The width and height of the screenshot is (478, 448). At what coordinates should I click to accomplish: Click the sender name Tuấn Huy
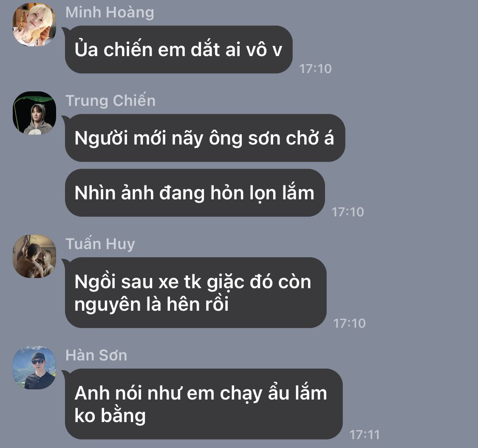tap(100, 244)
